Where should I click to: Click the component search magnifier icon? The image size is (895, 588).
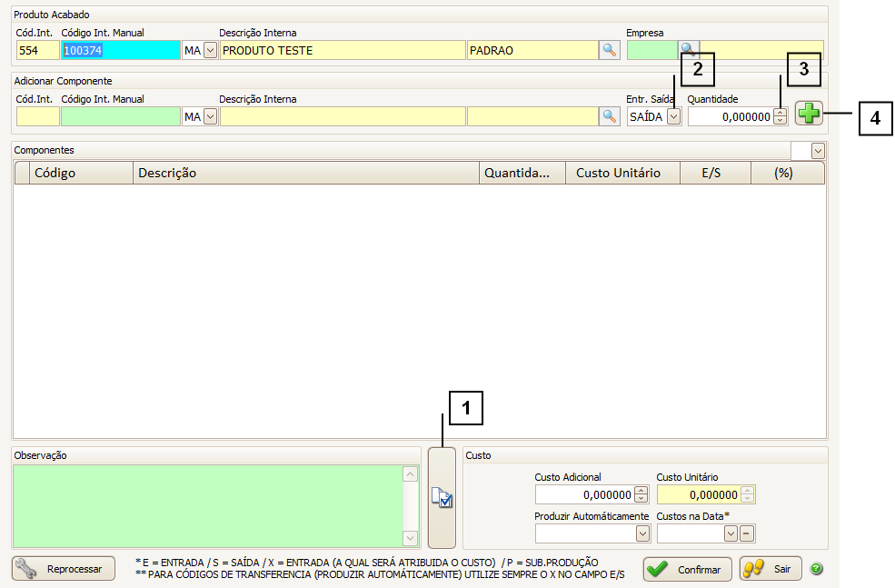[x=609, y=116]
